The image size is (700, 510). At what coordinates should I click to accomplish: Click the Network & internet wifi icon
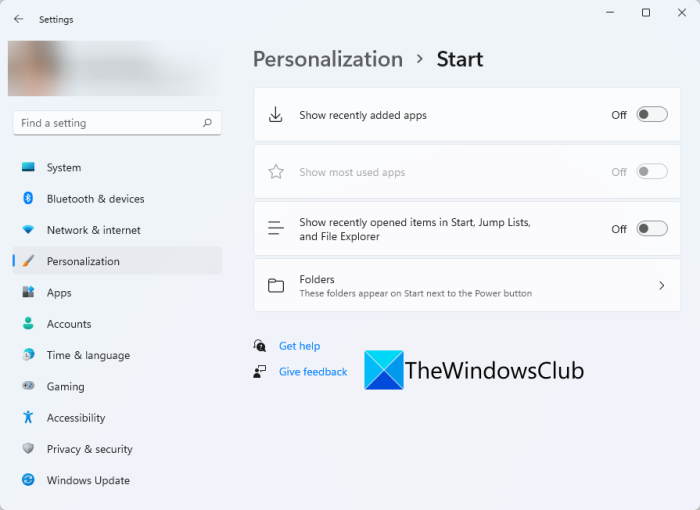click(x=28, y=230)
